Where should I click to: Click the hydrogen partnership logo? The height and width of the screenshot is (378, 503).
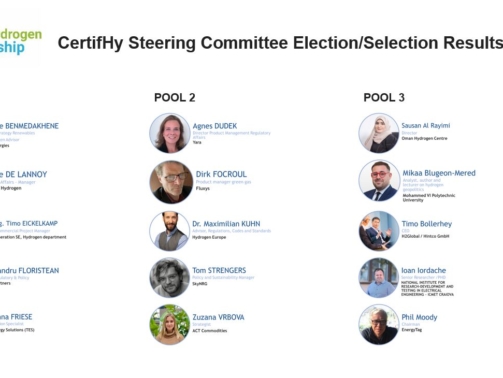click(21, 42)
